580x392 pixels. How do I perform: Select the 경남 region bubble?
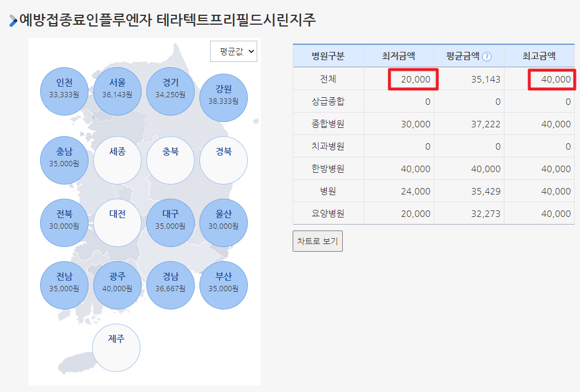point(170,285)
